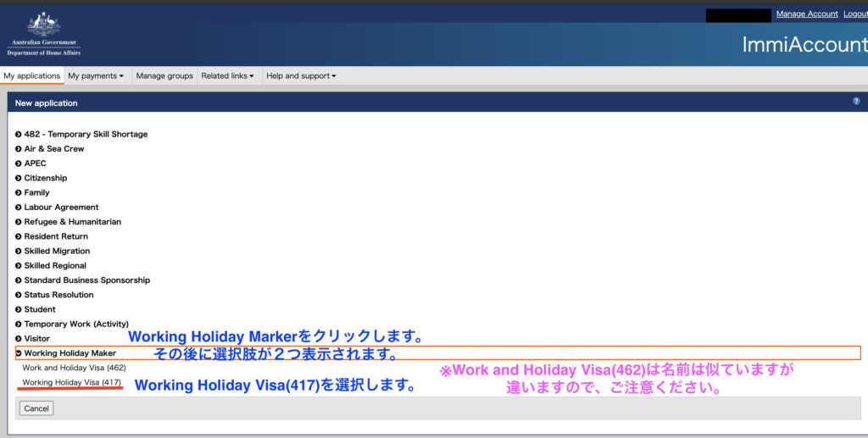This screenshot has width=868, height=438.
Task: Open the My applications tab
Action: coord(31,75)
